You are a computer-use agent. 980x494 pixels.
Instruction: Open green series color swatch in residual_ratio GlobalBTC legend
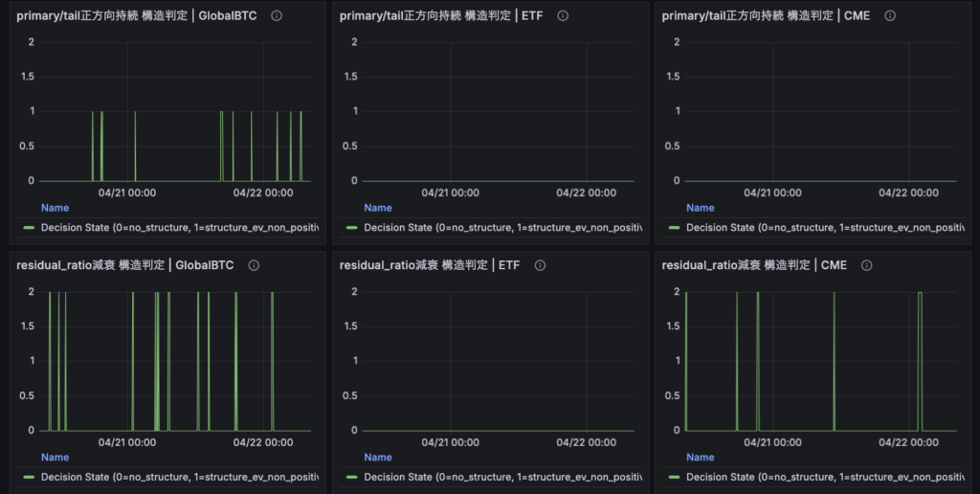29,477
